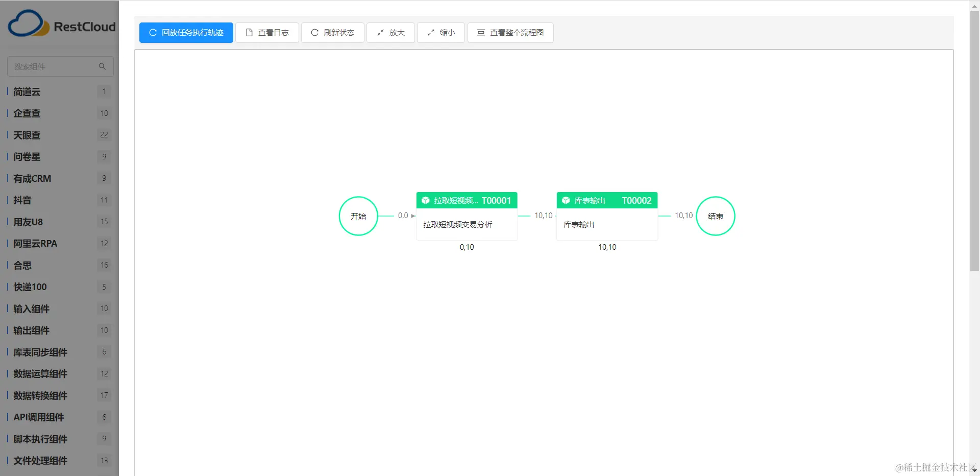Open the API调用组件 group

tap(60, 417)
